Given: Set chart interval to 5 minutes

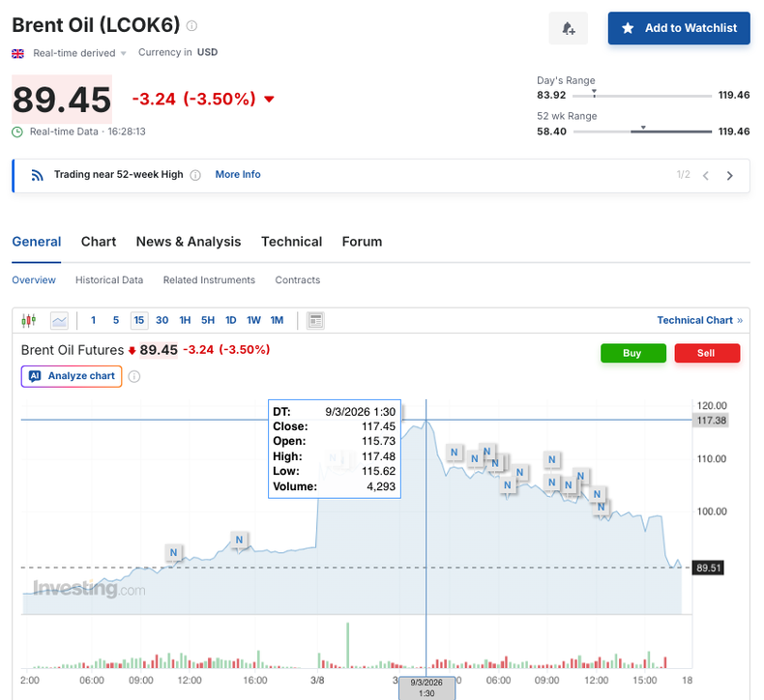Looking at the screenshot, I should pos(116,321).
